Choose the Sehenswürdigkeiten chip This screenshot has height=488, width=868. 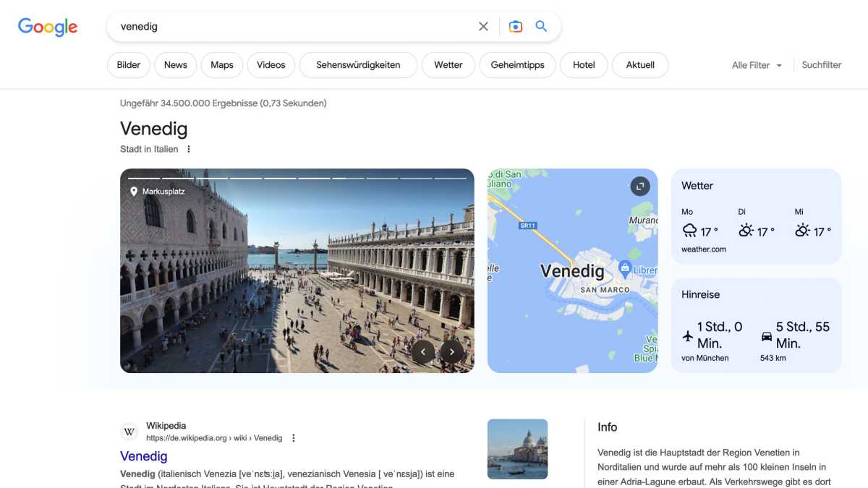[358, 65]
